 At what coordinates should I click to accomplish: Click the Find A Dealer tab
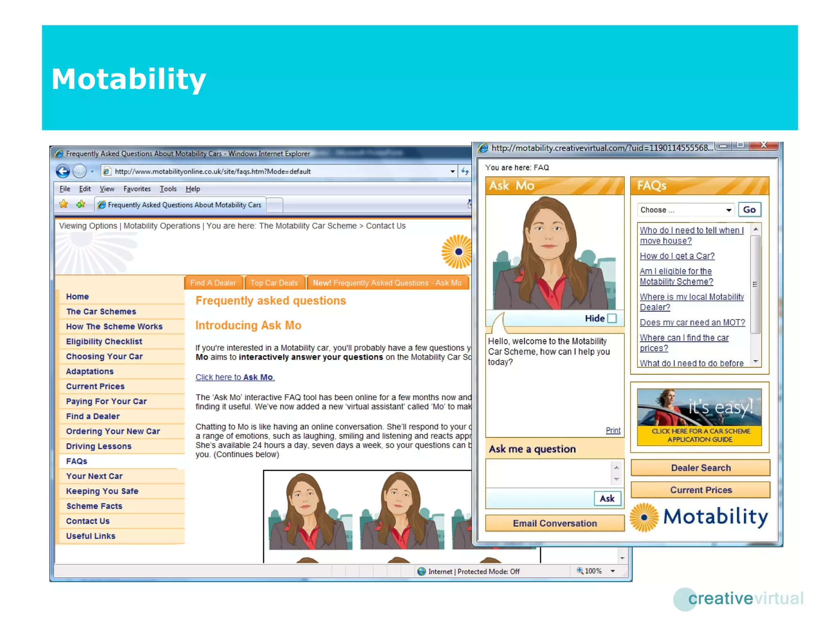213,283
